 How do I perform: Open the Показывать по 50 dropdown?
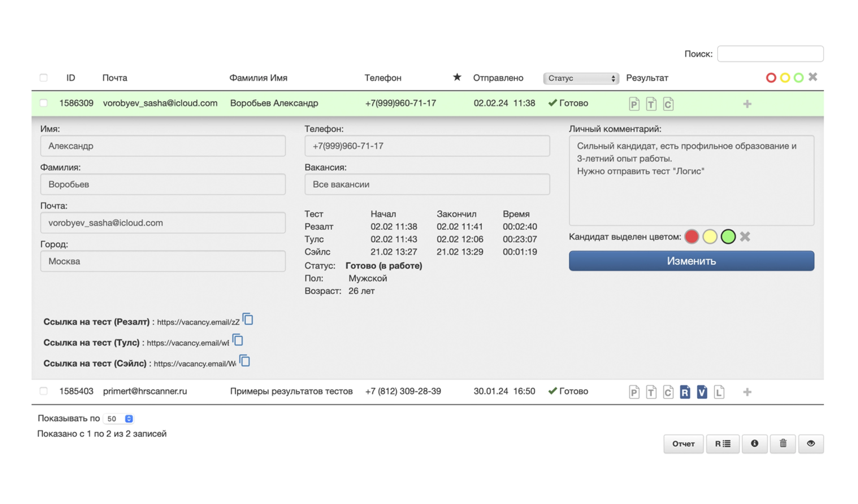click(119, 419)
